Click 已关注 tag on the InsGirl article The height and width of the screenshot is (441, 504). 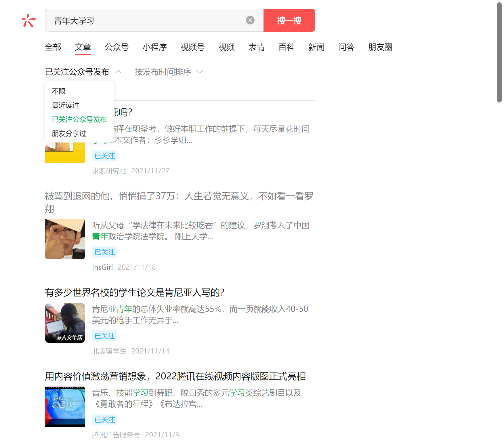tap(105, 252)
